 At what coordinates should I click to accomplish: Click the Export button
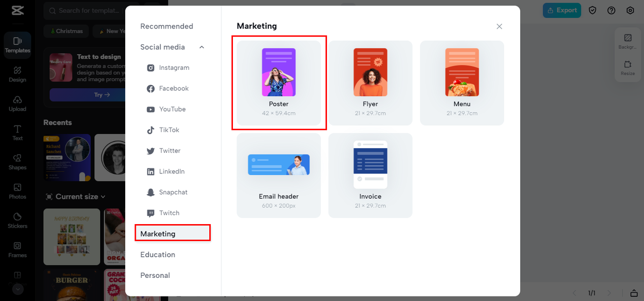click(561, 10)
